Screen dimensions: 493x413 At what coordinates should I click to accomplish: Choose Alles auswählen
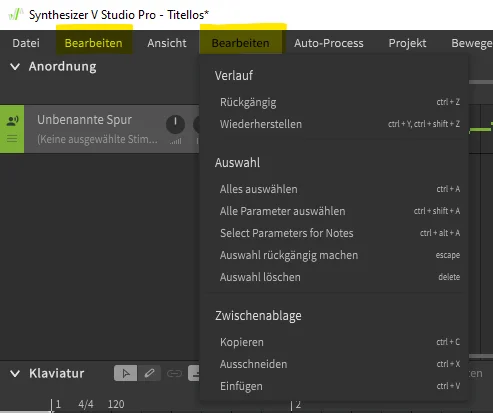point(334,189)
